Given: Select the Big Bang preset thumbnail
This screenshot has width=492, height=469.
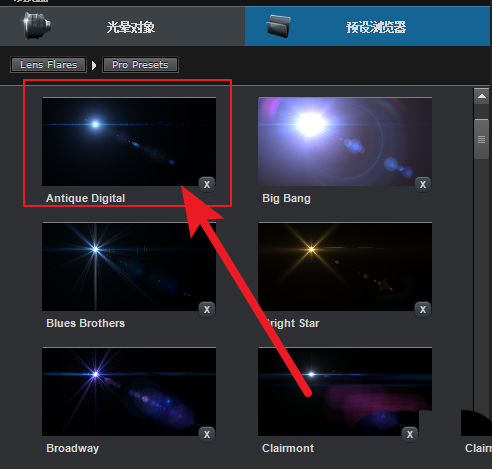Looking at the screenshot, I should [x=345, y=142].
